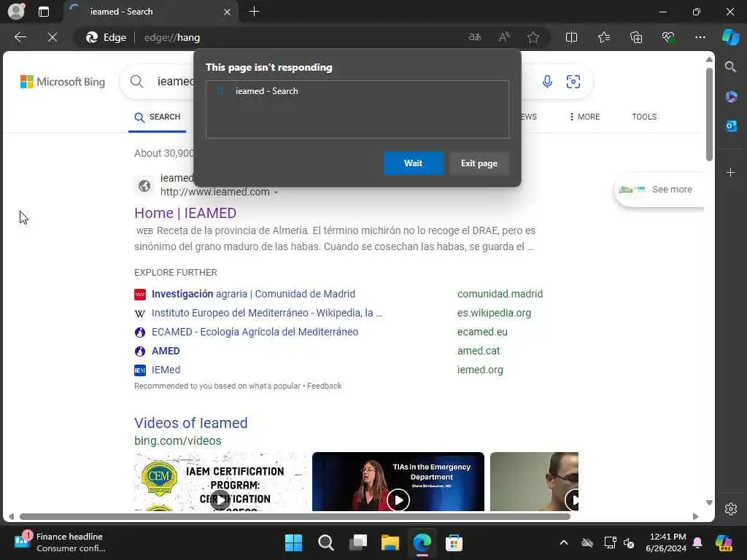Open 'Videos of Ieamed' heading
This screenshot has height=560, width=747.
pos(191,423)
